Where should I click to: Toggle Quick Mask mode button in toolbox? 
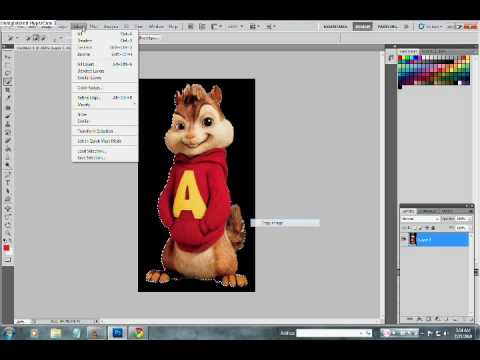[8, 260]
